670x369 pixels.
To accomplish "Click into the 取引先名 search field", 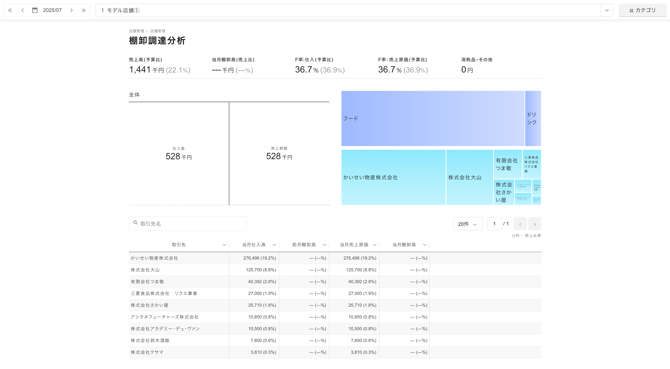I will coord(188,223).
